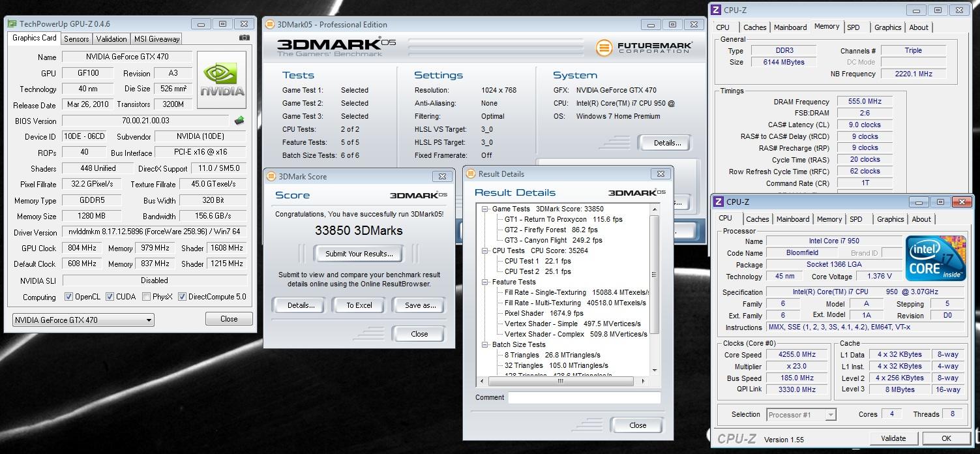980x454 pixels.
Task: Click the DRAM Frequency 555.0 MHz value
Action: (865, 102)
